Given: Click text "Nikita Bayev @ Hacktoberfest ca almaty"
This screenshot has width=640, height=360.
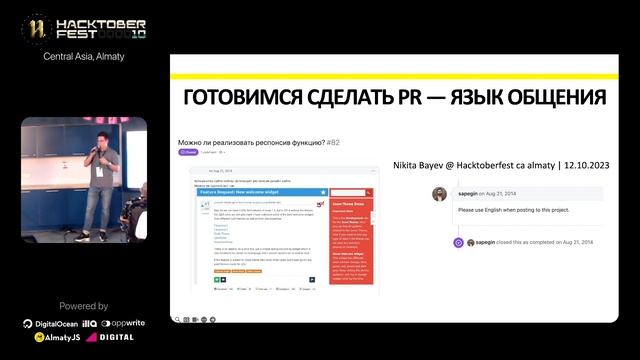Looking at the screenshot, I should pyautogui.click(x=474, y=165).
